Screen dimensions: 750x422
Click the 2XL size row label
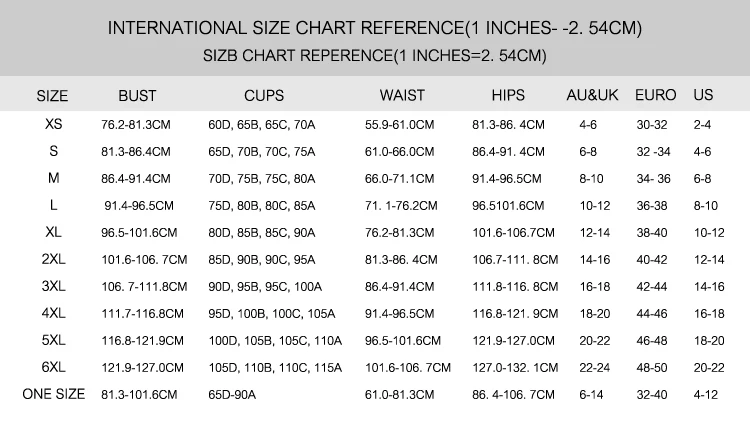click(54, 259)
